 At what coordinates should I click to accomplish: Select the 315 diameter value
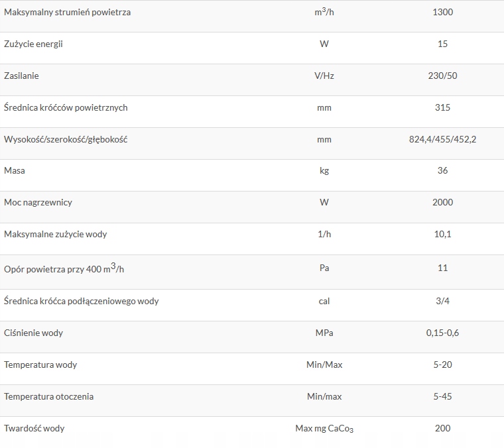pyautogui.click(x=442, y=107)
